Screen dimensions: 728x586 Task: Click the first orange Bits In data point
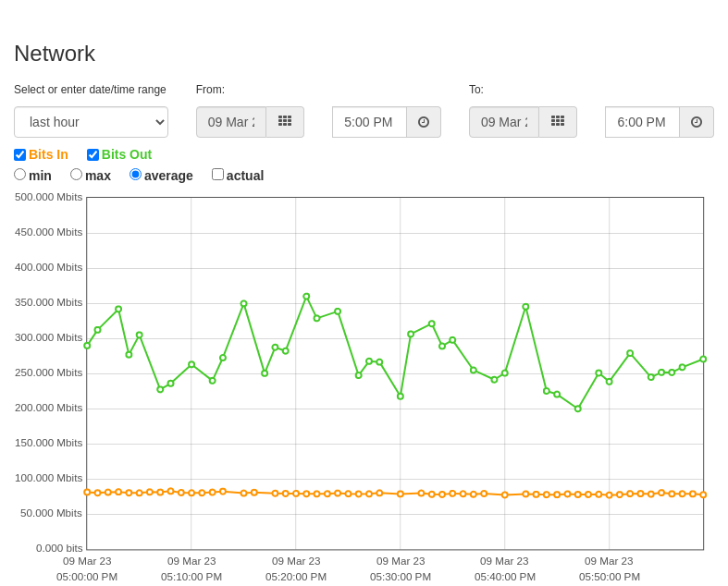point(87,493)
